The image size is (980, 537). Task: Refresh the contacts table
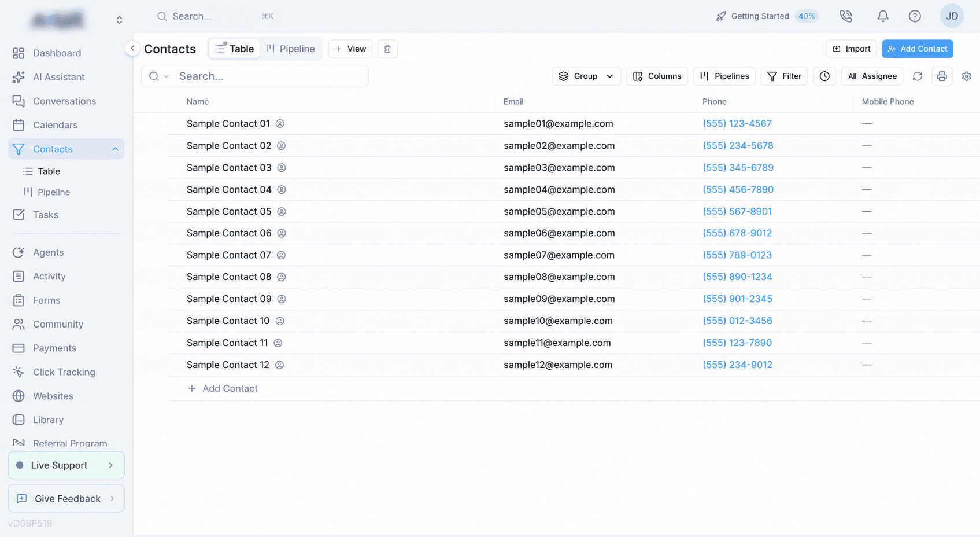coord(917,76)
